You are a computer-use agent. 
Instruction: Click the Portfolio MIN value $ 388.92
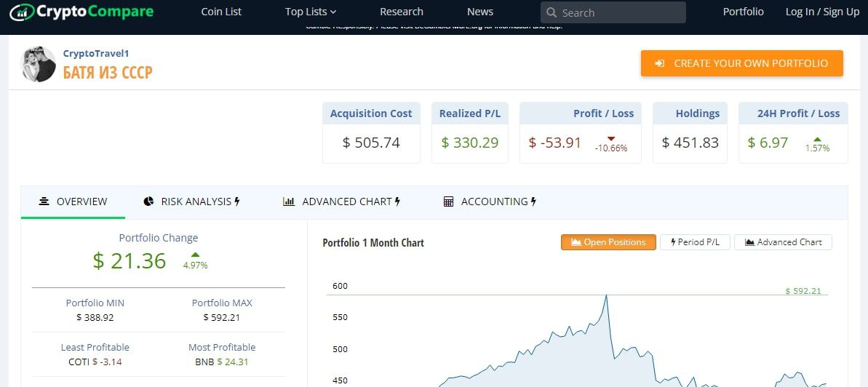pyautogui.click(x=95, y=317)
